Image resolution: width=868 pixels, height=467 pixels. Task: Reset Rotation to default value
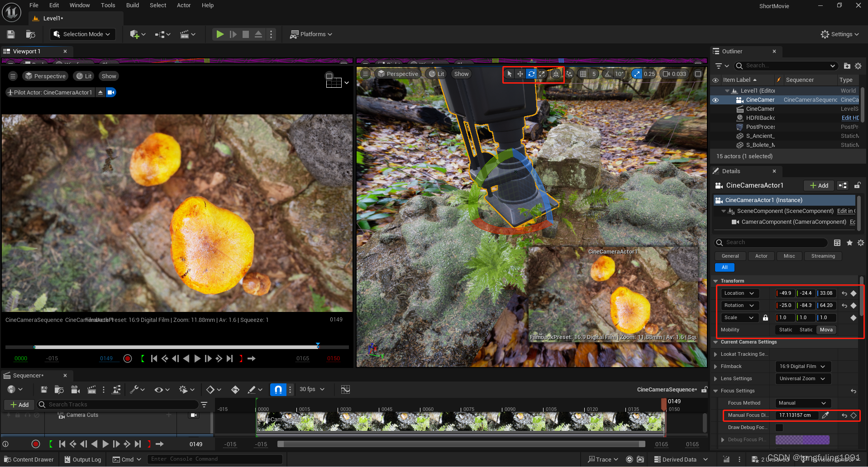[x=844, y=306]
